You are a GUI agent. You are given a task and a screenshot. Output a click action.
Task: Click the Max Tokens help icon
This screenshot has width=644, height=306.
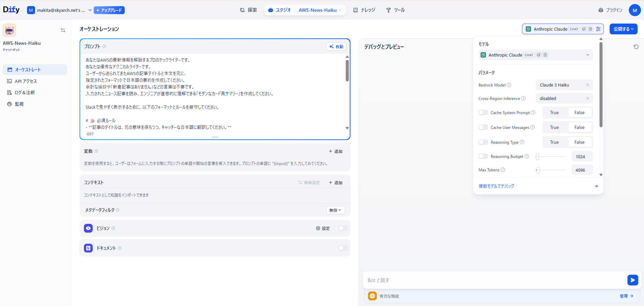[x=503, y=170]
